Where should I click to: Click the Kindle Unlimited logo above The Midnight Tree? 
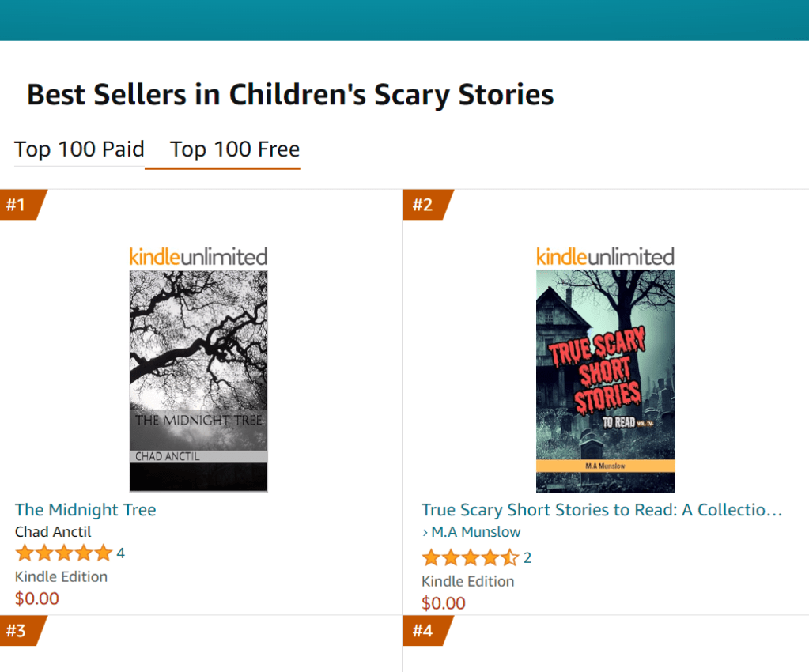[x=198, y=256]
